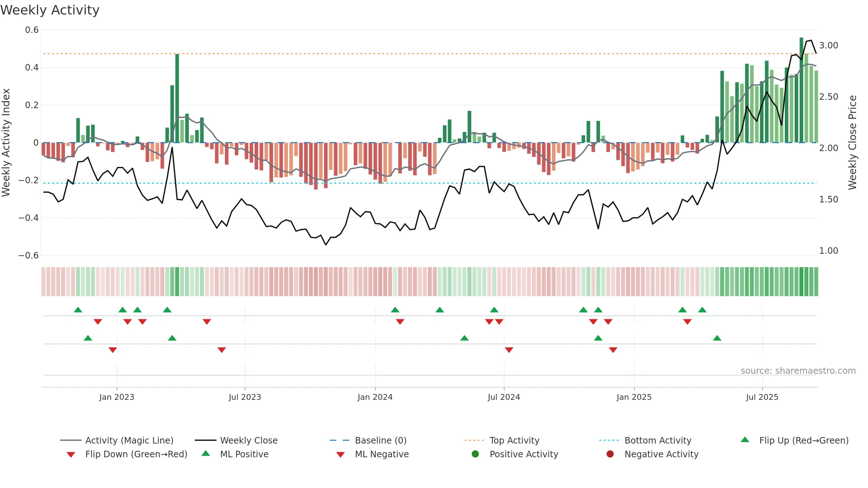Click the Top Activity legend entry

coord(502,440)
